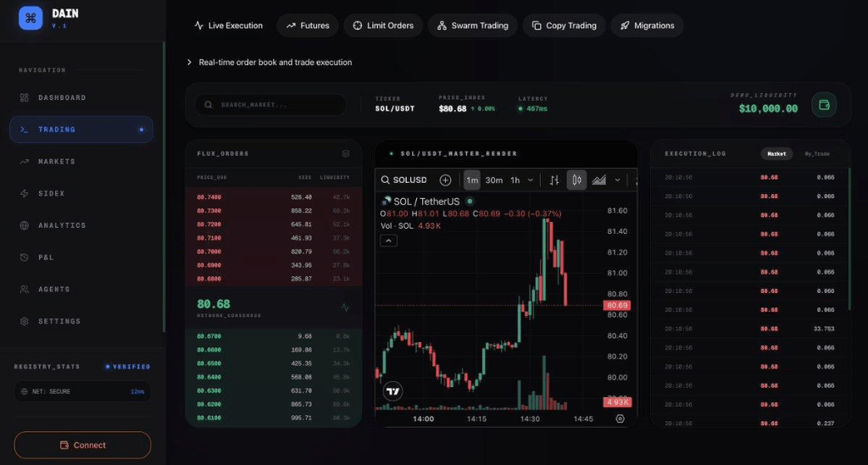Screen dimensions: 868x465
Task: Open P&L via its history icon
Action: [x=25, y=257]
